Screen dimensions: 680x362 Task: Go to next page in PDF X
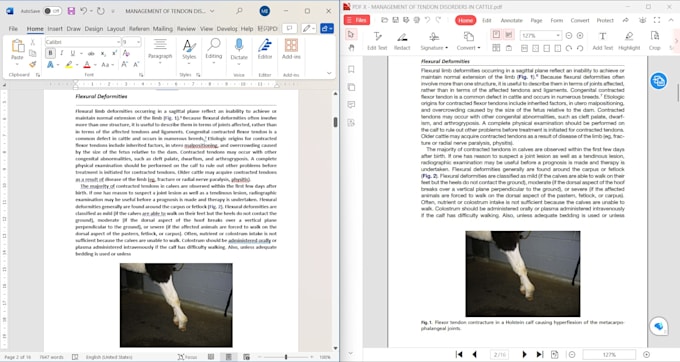click(524, 355)
